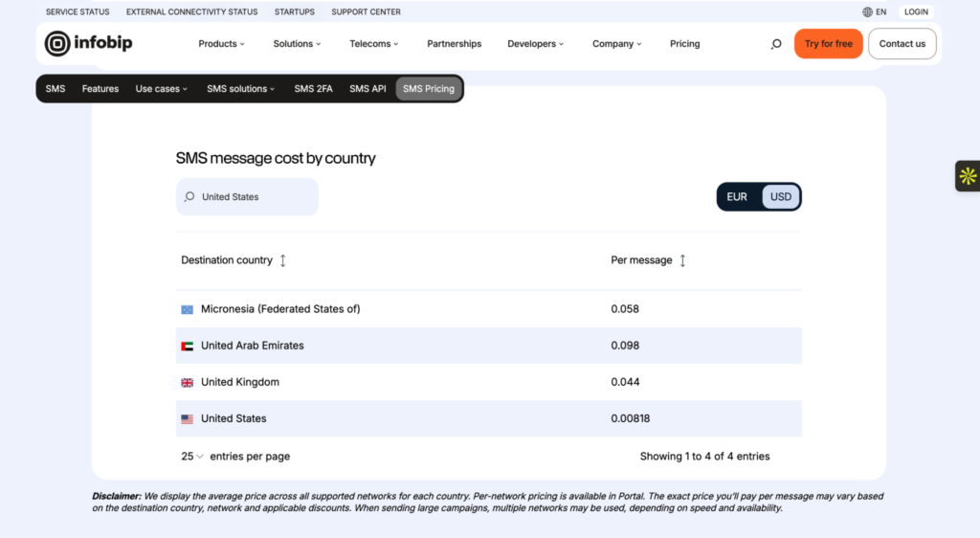Sort by Destination country arrow icon
This screenshot has height=538, width=980.
[x=282, y=260]
